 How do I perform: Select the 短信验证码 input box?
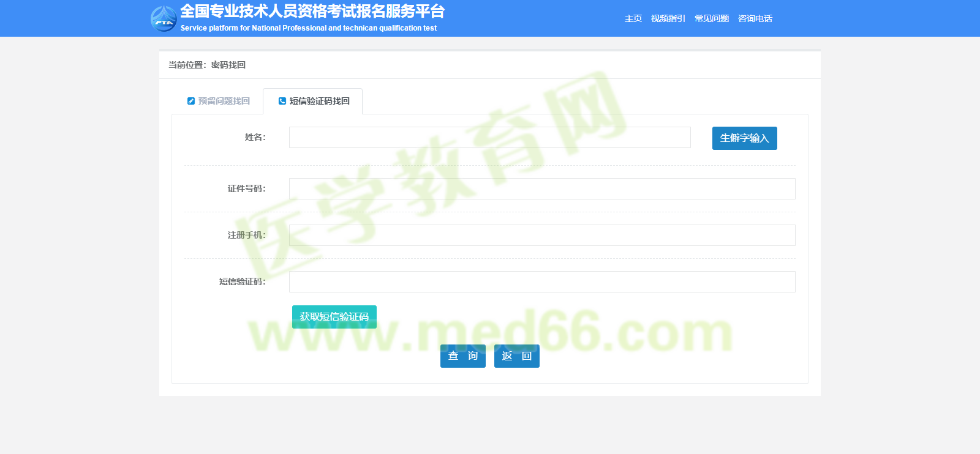(542, 282)
